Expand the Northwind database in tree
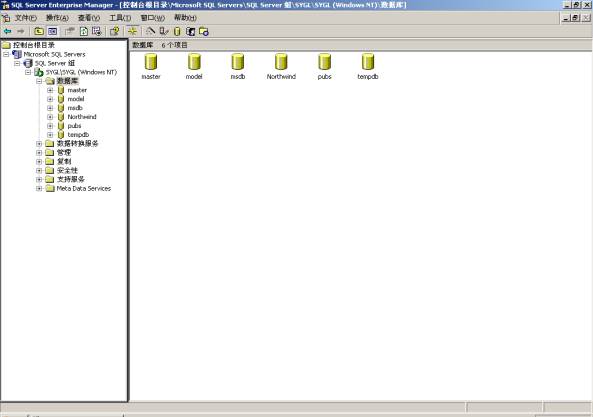Image resolution: width=593 pixels, height=417 pixels. [50, 117]
